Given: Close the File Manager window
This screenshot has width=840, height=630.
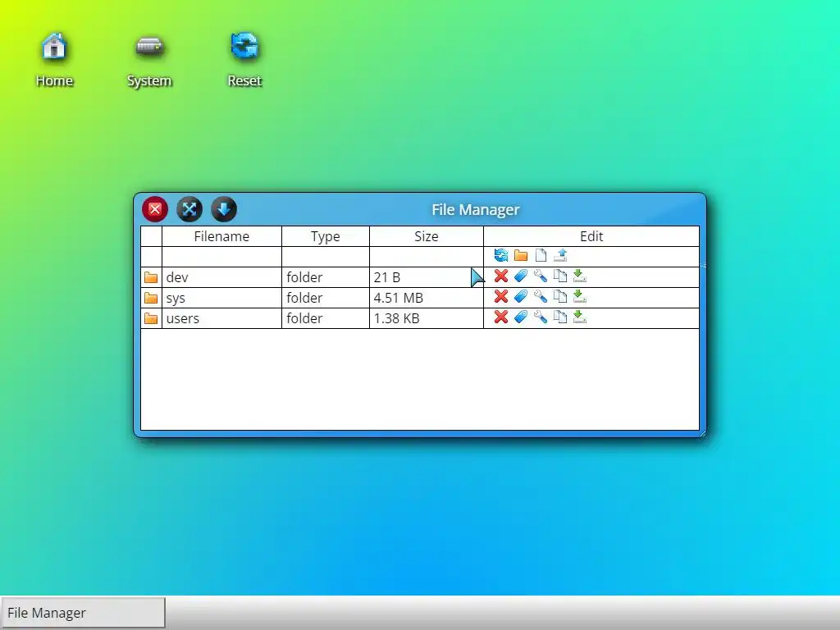Looking at the screenshot, I should click(155, 209).
